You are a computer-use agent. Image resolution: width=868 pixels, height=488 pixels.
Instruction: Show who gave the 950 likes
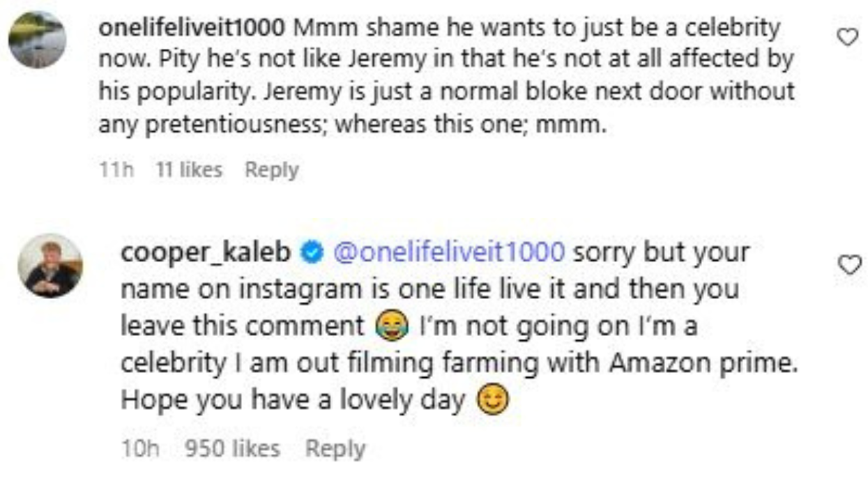(x=231, y=449)
